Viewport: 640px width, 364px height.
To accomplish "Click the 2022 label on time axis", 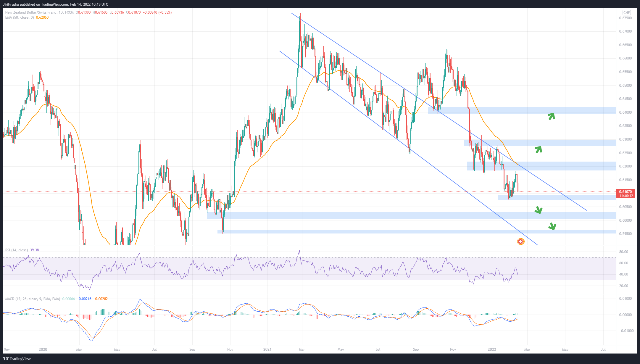I will pos(492,349).
